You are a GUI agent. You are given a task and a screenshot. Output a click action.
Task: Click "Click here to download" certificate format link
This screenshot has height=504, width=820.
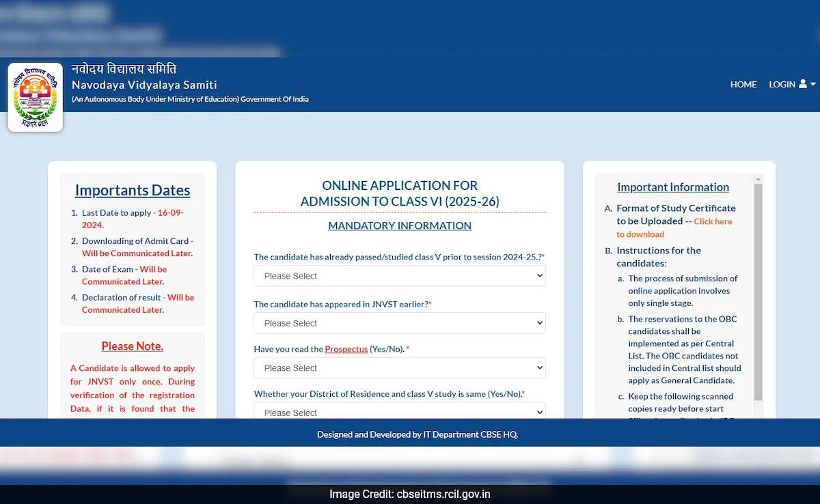click(713, 221)
